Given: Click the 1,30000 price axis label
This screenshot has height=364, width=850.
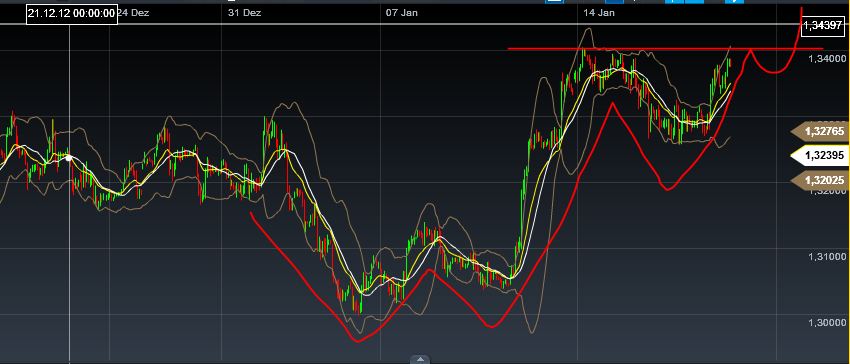Looking at the screenshot, I should pos(827,323).
